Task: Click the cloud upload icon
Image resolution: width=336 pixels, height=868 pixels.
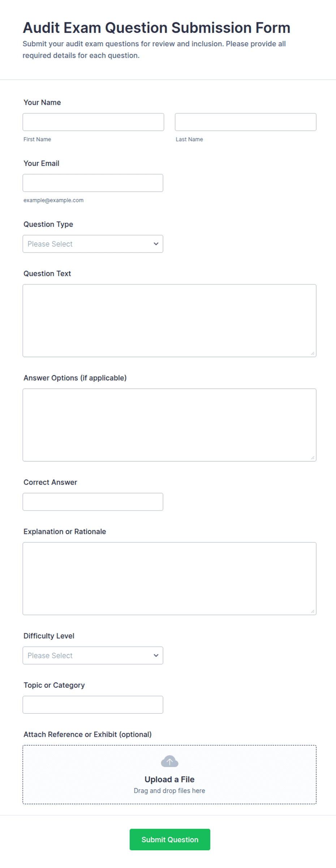Action: point(169,761)
